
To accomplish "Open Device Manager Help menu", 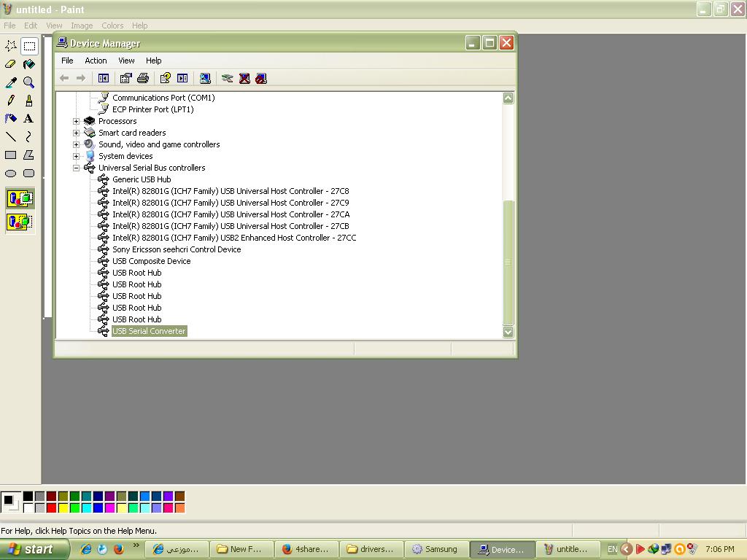I will tap(153, 61).
